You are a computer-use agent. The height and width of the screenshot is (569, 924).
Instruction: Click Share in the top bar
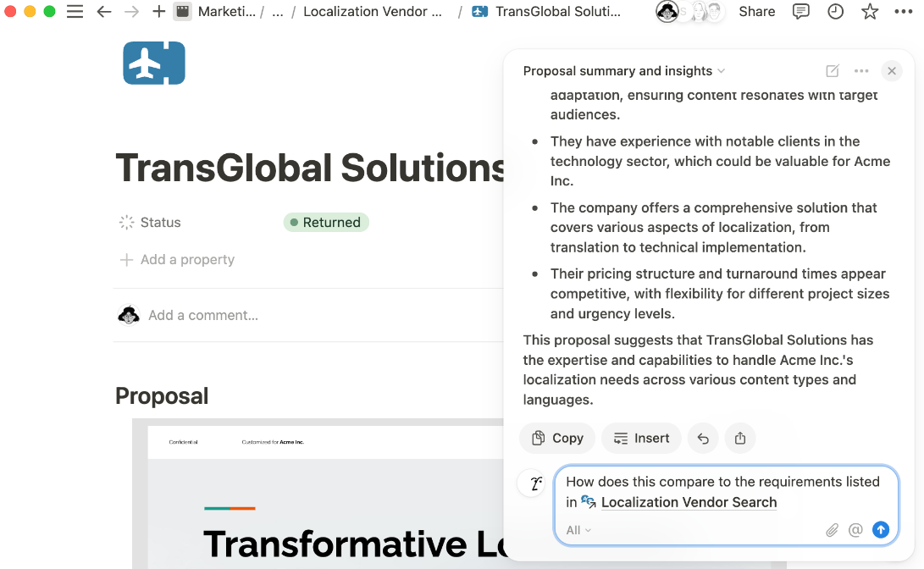click(756, 12)
